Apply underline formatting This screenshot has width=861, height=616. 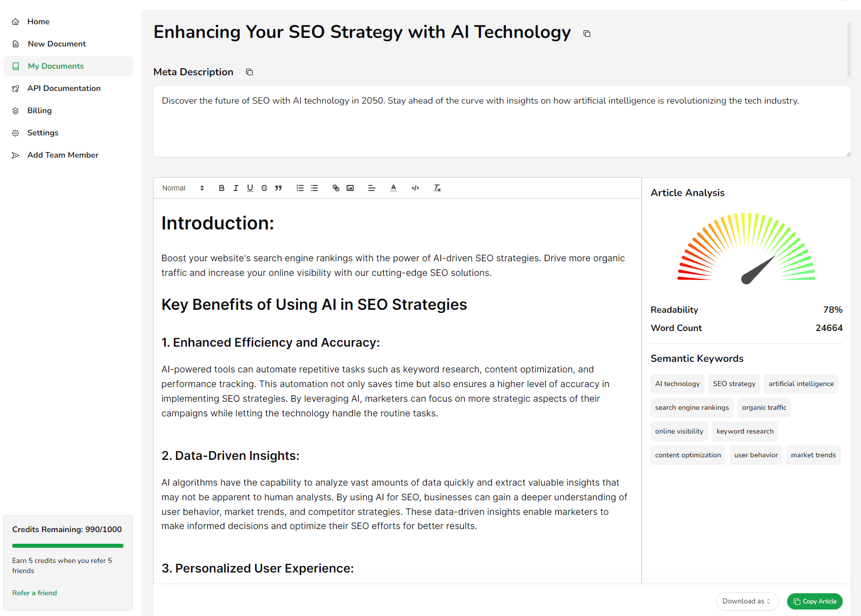(250, 188)
